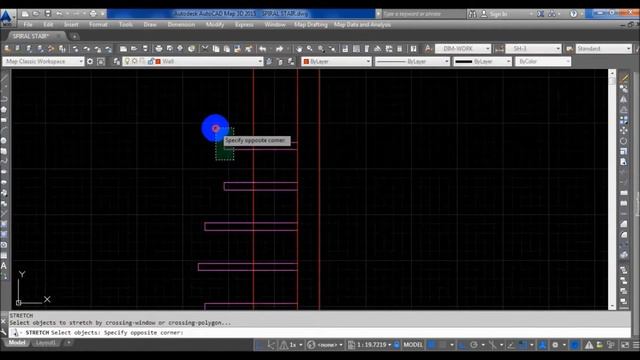Select the Fillet tool in modify toolbar
The height and width of the screenshot is (360, 640).
click(x=624, y=235)
